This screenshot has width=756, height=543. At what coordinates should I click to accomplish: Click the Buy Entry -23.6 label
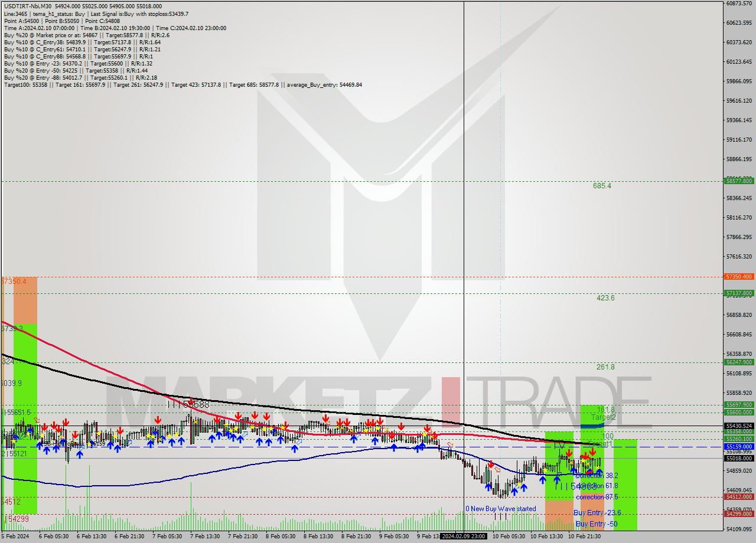pos(597,513)
